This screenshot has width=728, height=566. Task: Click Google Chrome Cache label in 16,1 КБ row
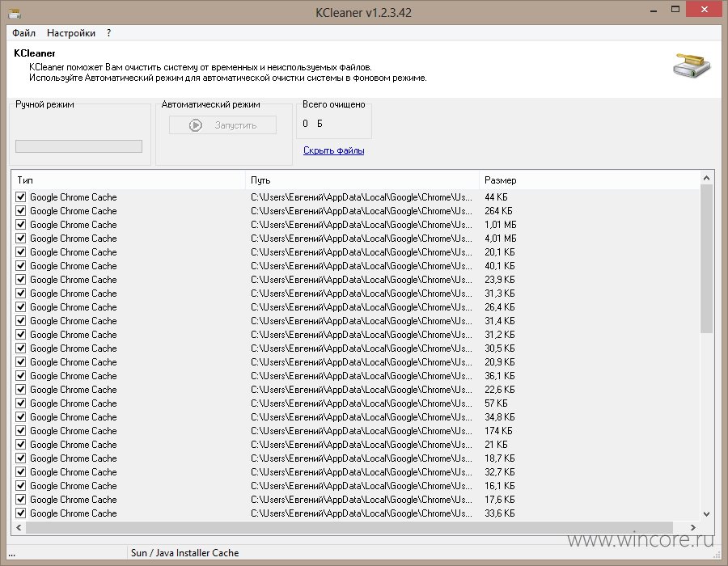74,486
